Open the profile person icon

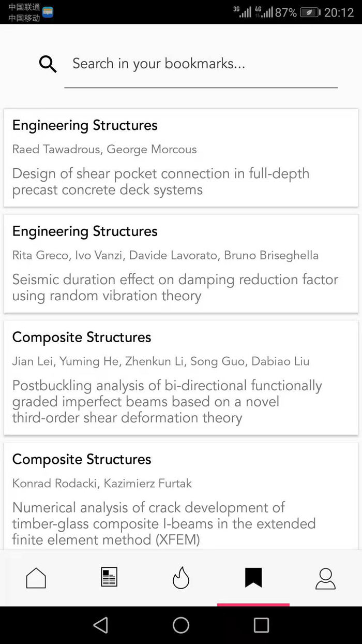click(x=326, y=578)
